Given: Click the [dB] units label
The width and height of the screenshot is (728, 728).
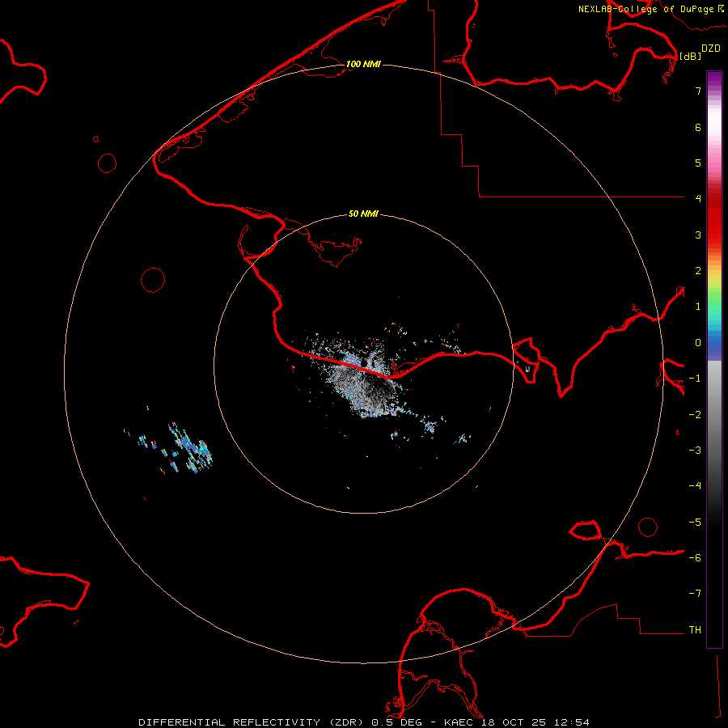Looking at the screenshot, I should [691, 56].
